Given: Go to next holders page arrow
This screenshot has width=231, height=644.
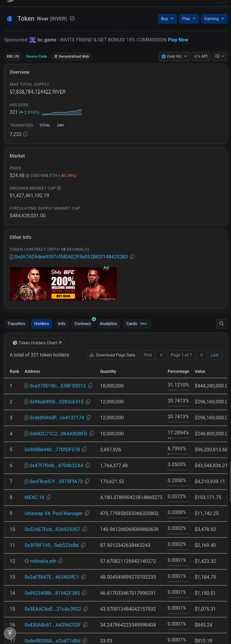Looking at the screenshot, I should tap(201, 355).
